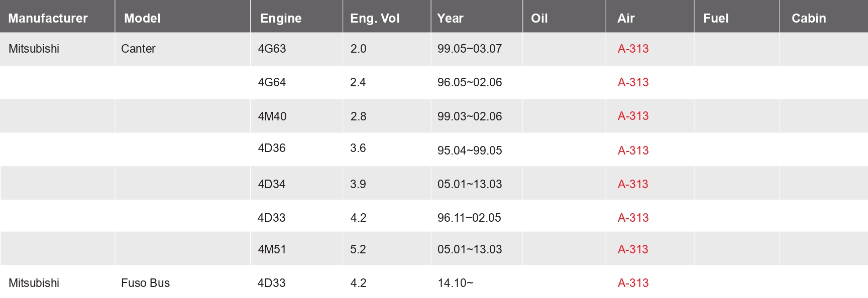Select the Oil column header
The image size is (868, 298).
[539, 19]
